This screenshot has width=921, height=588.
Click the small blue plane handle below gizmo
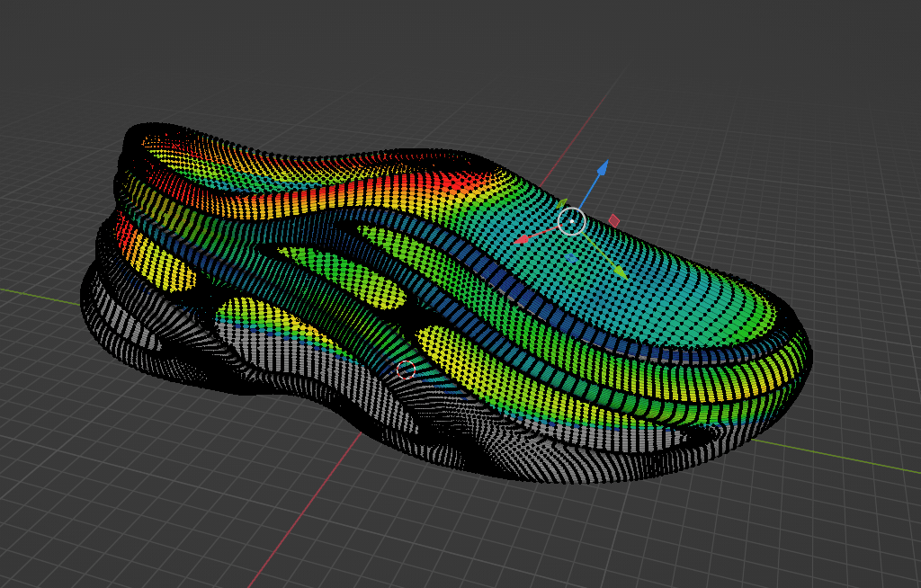(571, 257)
